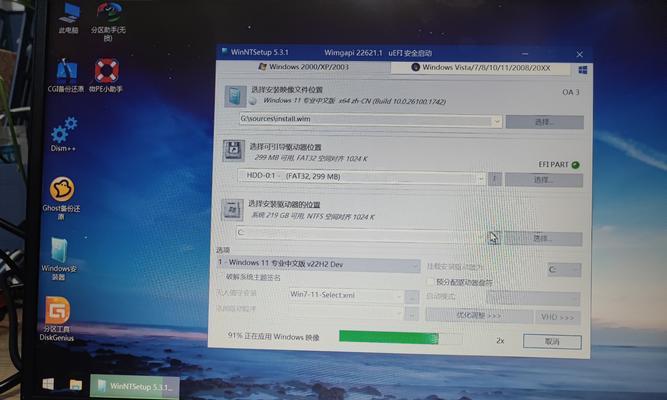The height and width of the screenshot is (400, 667).
Task: Click the F button beside boot drive dropdown
Action: [x=494, y=179]
